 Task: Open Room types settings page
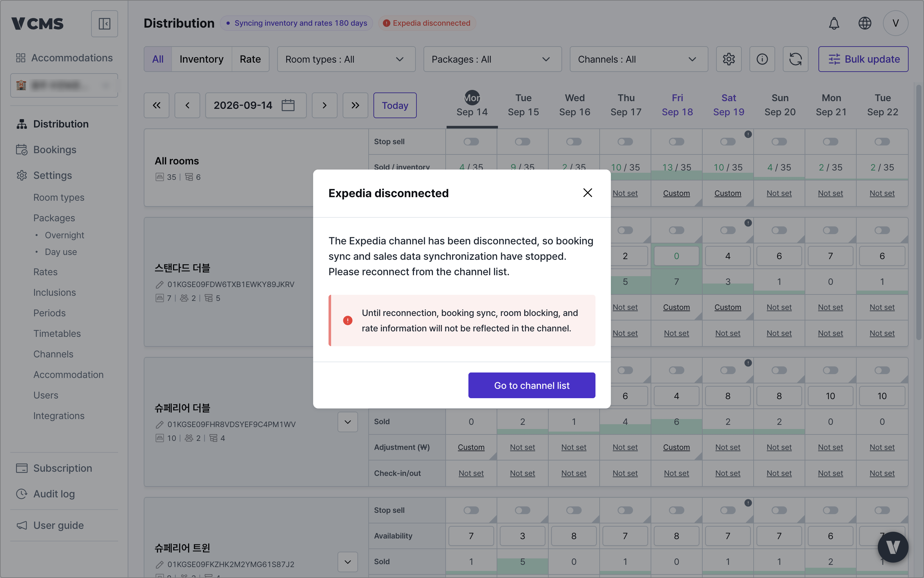pyautogui.click(x=59, y=197)
